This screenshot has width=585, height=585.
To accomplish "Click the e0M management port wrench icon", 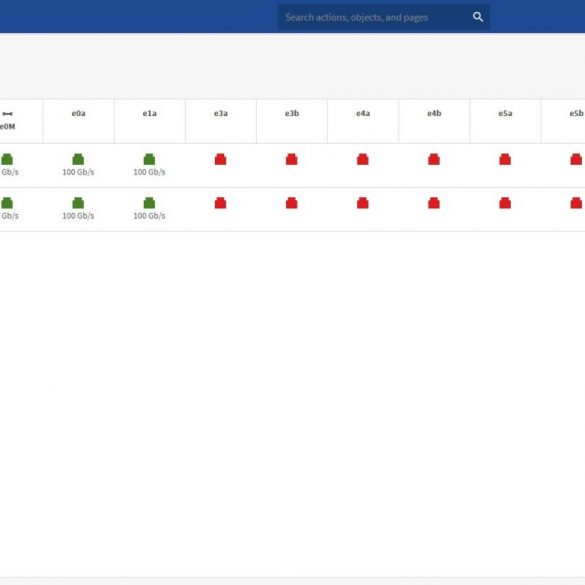I will 7,113.
